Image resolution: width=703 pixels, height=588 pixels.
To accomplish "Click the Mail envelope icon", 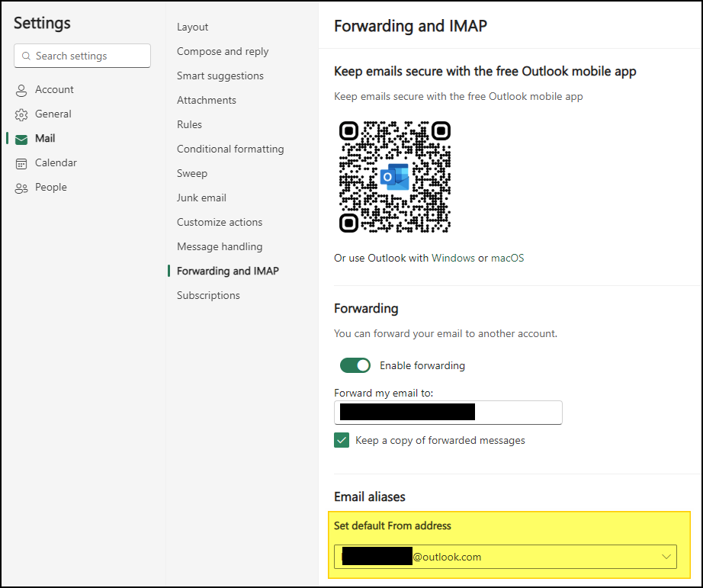I will coord(21,139).
